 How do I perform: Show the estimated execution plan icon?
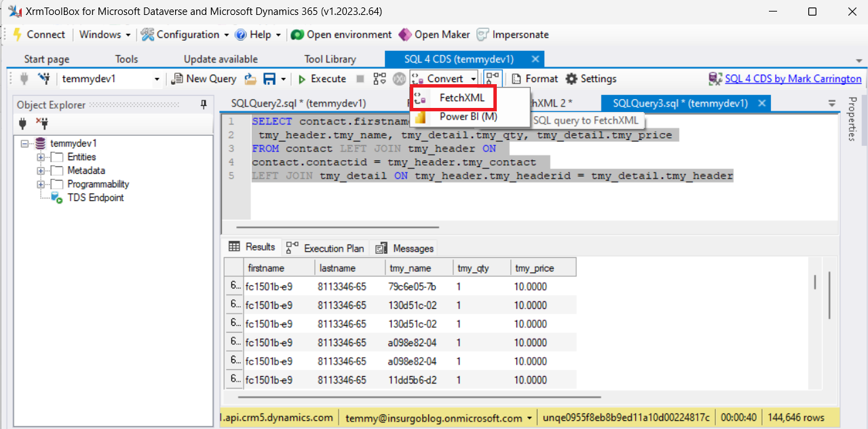pyautogui.click(x=380, y=79)
